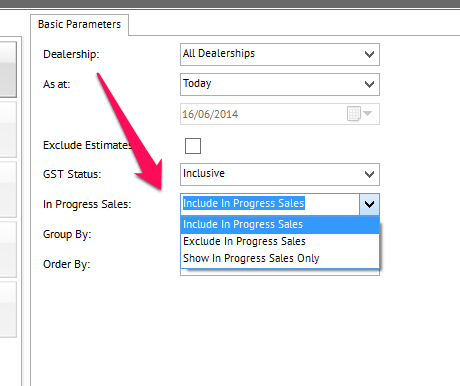
Task: Switch to the Basic Parameters tab
Action: [79, 24]
